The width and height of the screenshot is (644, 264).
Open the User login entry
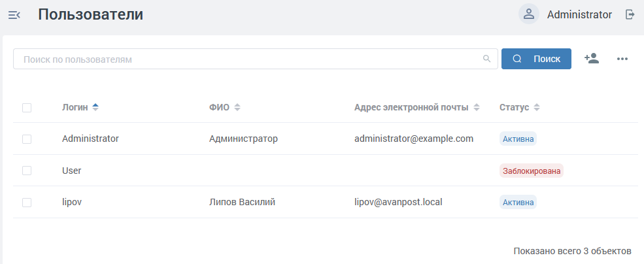point(71,171)
